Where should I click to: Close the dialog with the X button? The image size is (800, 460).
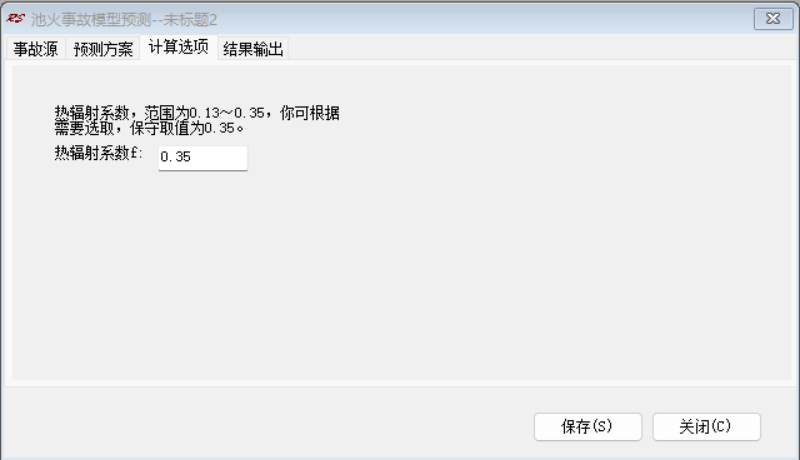[773, 19]
